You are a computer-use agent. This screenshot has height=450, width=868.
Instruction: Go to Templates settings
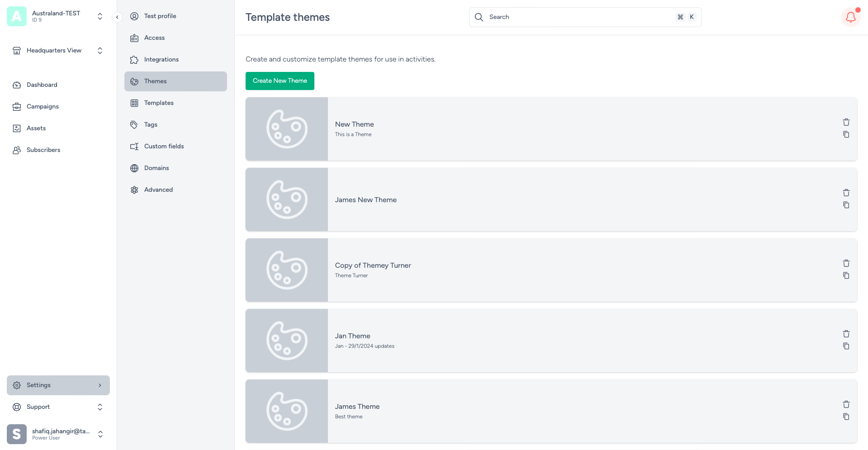(x=159, y=103)
